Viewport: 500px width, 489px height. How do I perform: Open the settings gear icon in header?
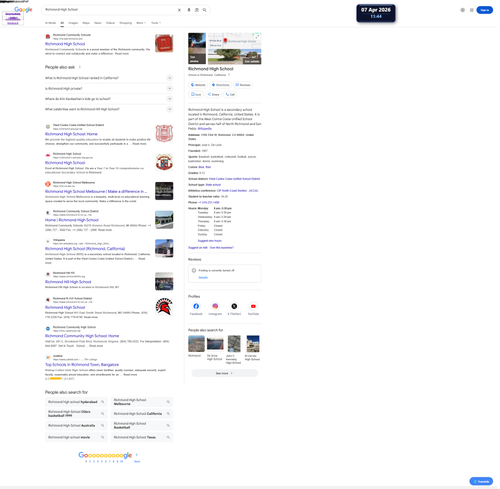coord(463,10)
